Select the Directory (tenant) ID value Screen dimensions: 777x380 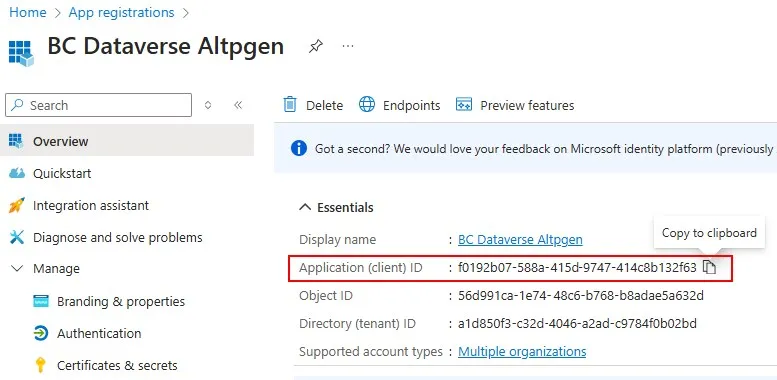click(577, 324)
